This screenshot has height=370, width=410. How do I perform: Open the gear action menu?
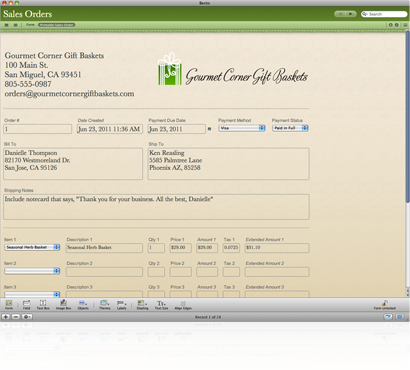(27, 317)
